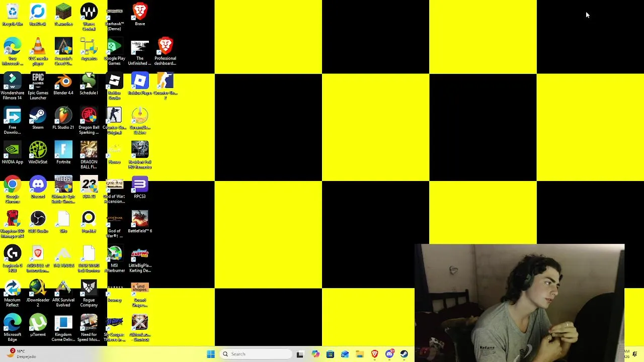Select the WinDirStat shortcut

tap(38, 153)
